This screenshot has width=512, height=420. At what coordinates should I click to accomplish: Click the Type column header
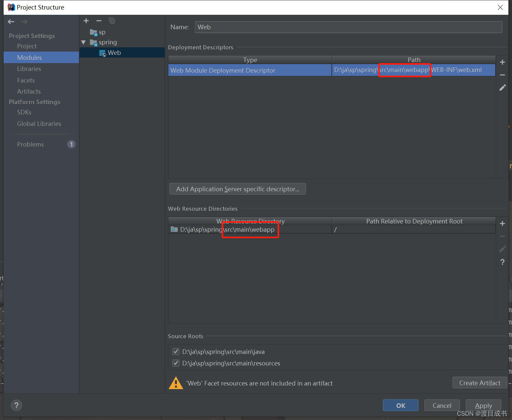coord(250,60)
